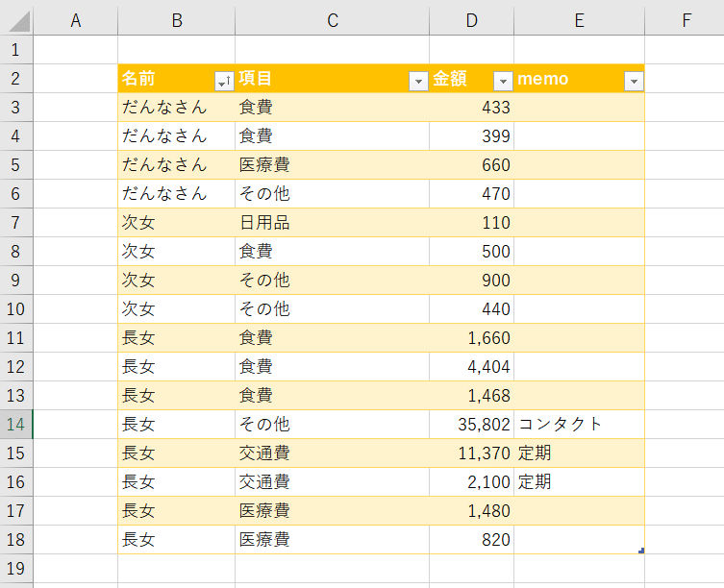The height and width of the screenshot is (588, 724).
Task: Select その他 cell in row 9
Action: pyautogui.click(x=333, y=281)
